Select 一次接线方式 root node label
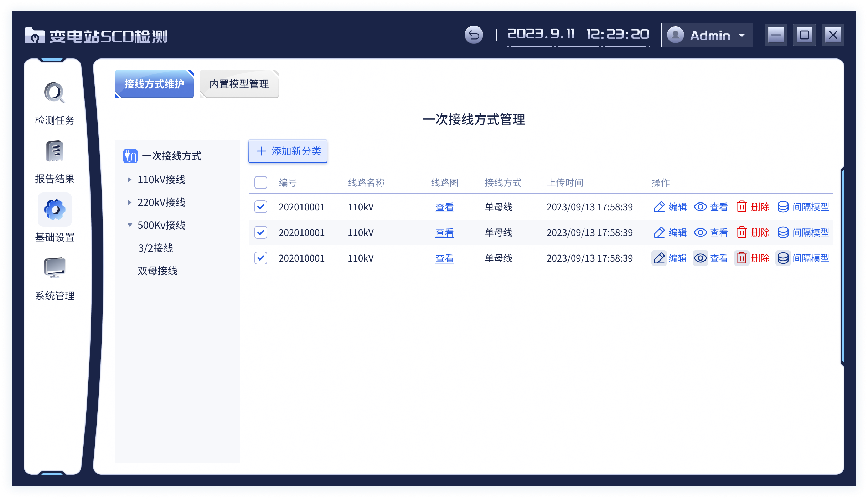Viewport: 868px width, 499px height. coord(172,156)
